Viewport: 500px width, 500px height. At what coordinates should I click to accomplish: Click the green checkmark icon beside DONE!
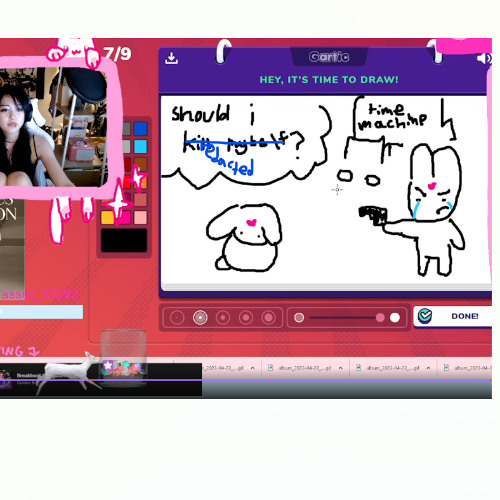425,316
